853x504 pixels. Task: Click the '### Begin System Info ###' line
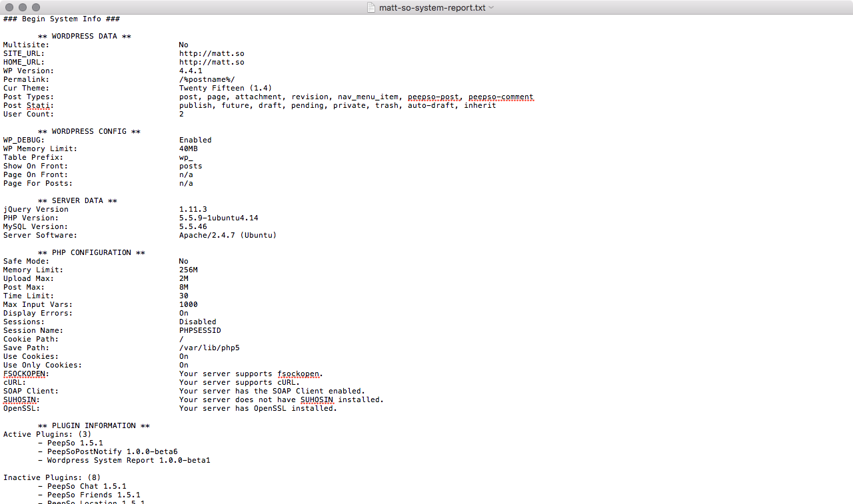[x=61, y=19]
